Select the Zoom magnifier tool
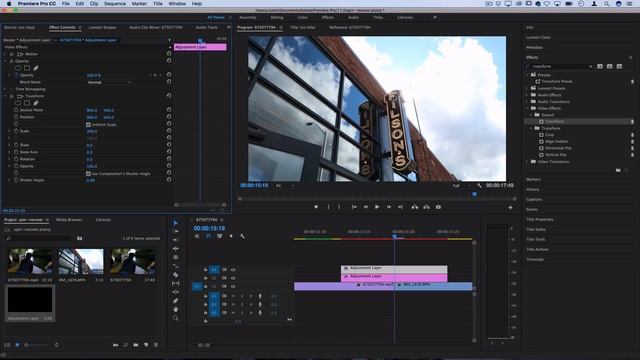Image resolution: width=640 pixels, height=360 pixels. 176,318
